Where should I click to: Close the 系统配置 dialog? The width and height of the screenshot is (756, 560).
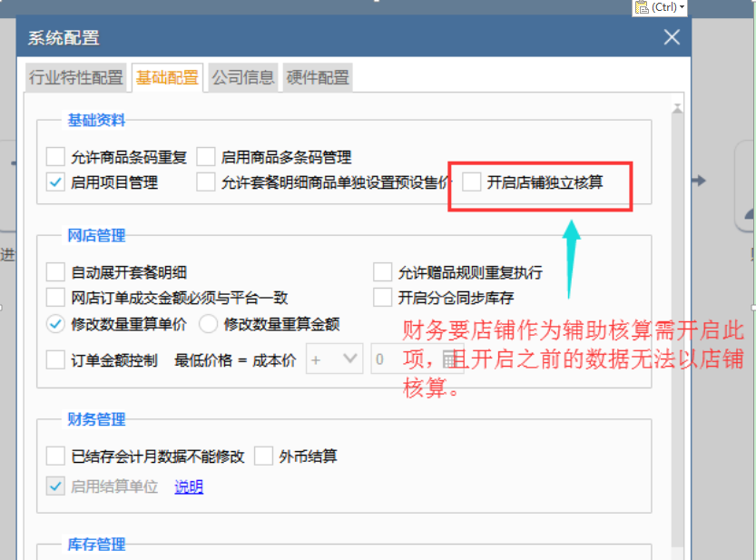pos(672,37)
